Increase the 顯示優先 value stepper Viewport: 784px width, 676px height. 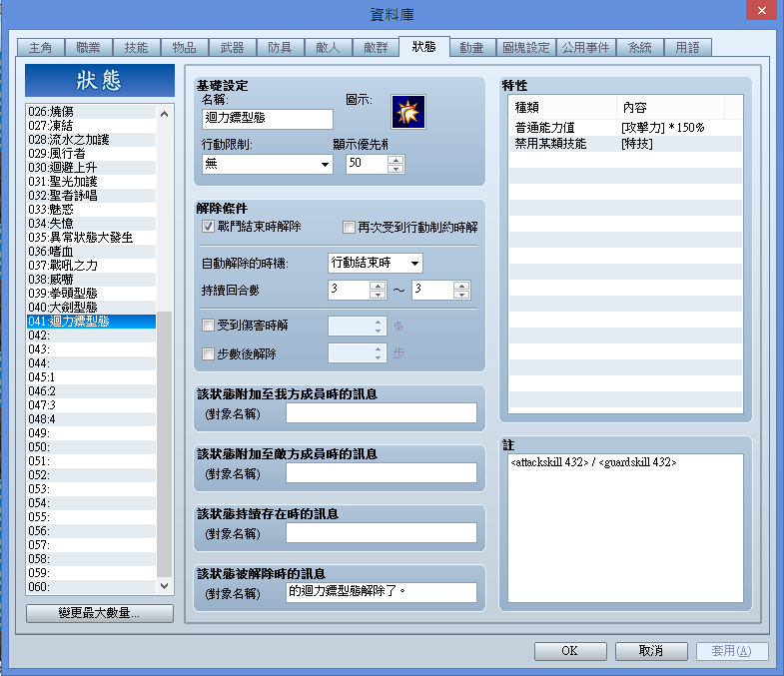395,160
